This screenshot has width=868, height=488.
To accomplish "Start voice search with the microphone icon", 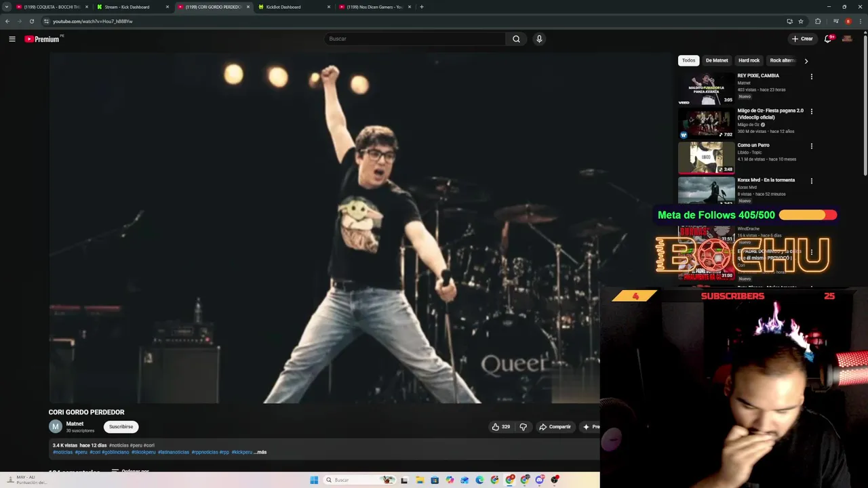I will pyautogui.click(x=539, y=39).
